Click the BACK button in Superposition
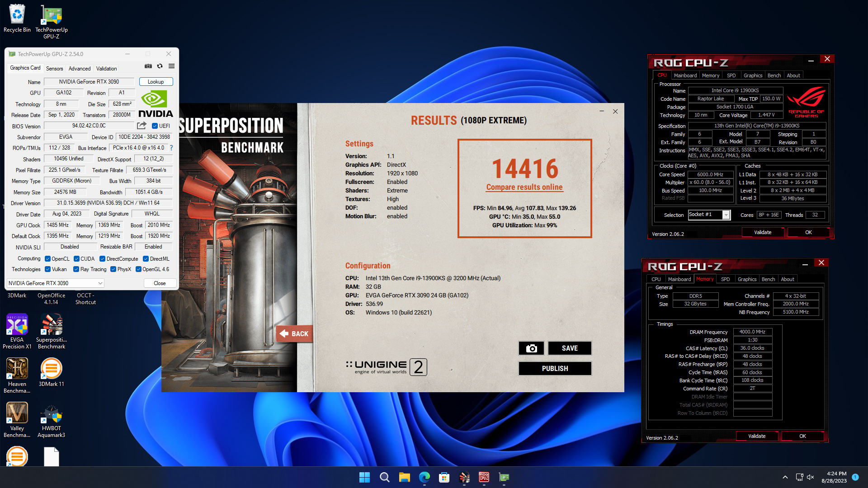Viewport: 868px width, 488px height. click(294, 333)
